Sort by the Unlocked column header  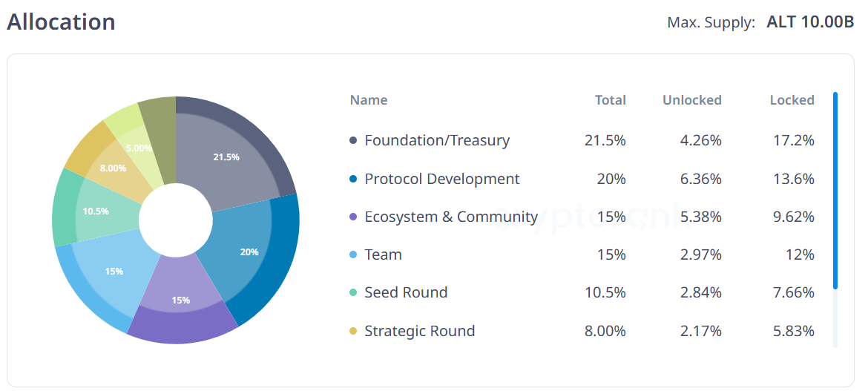691,100
